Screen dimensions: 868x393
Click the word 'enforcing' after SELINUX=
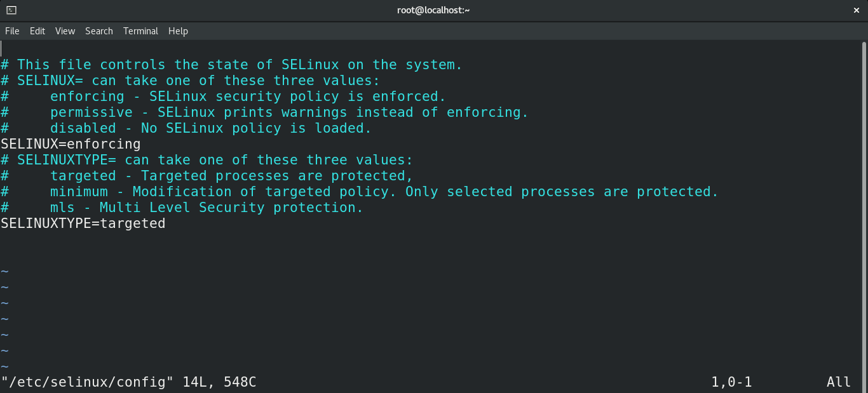(x=104, y=144)
